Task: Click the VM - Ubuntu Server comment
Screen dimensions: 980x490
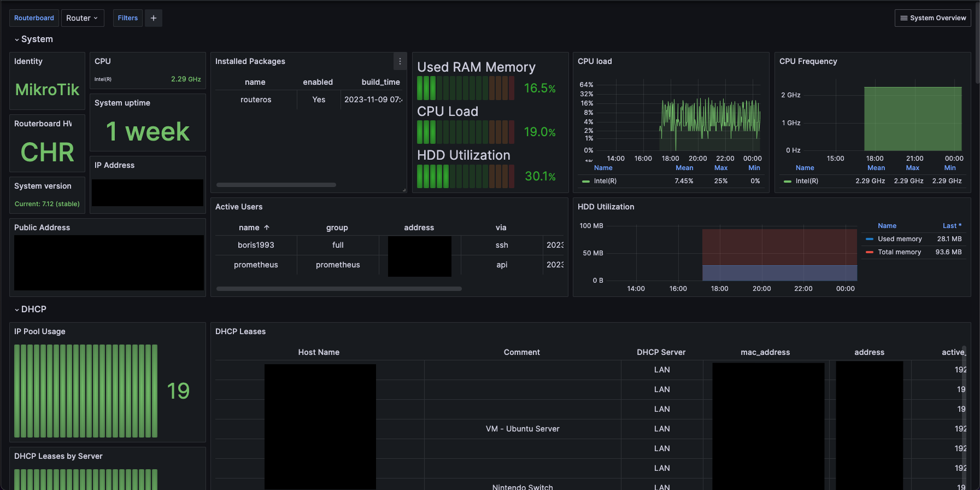Action: pyautogui.click(x=523, y=429)
